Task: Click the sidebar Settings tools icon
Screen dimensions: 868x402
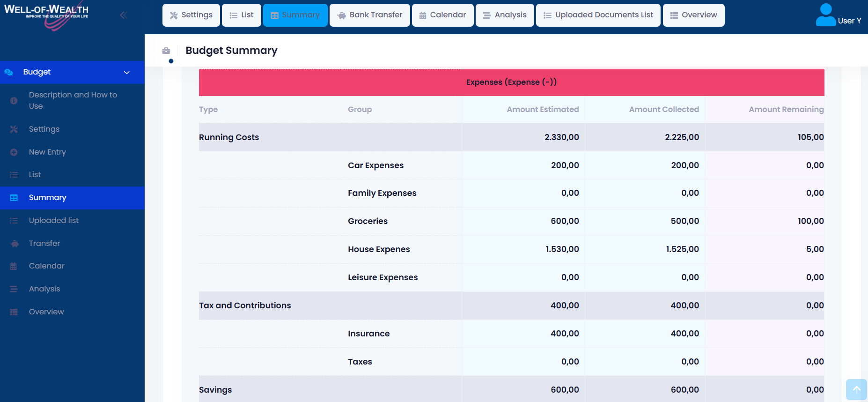Action: pyautogui.click(x=14, y=129)
